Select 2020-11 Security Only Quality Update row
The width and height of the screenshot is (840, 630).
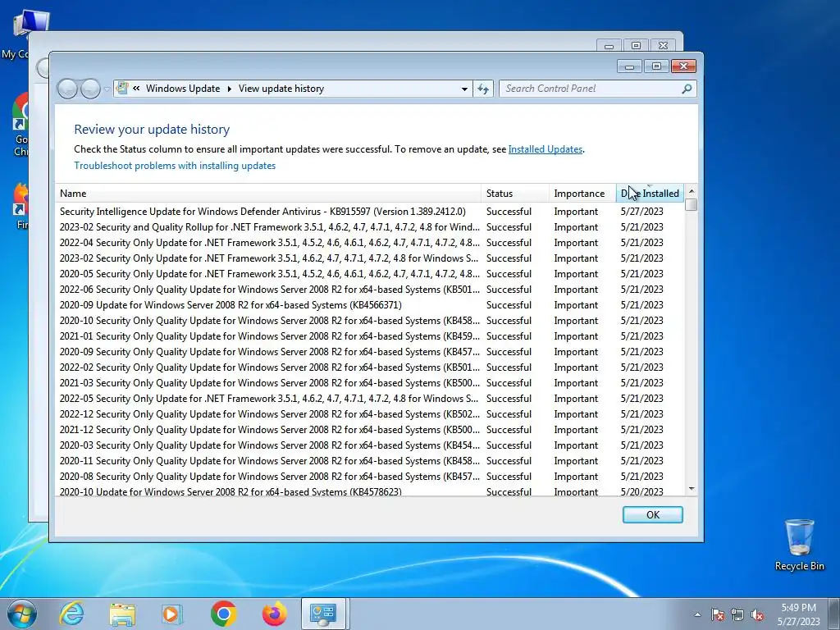click(370, 461)
